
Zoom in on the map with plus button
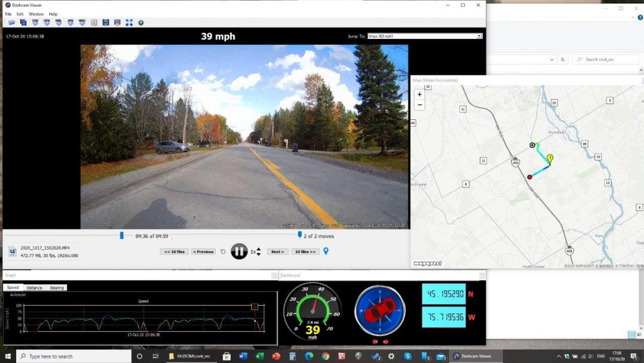[420, 94]
